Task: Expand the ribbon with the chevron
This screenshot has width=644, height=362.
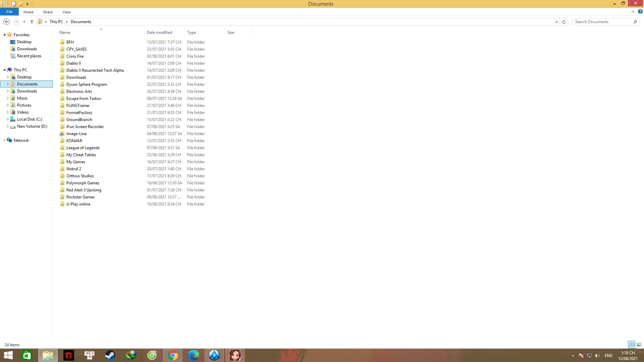Action: [x=633, y=12]
